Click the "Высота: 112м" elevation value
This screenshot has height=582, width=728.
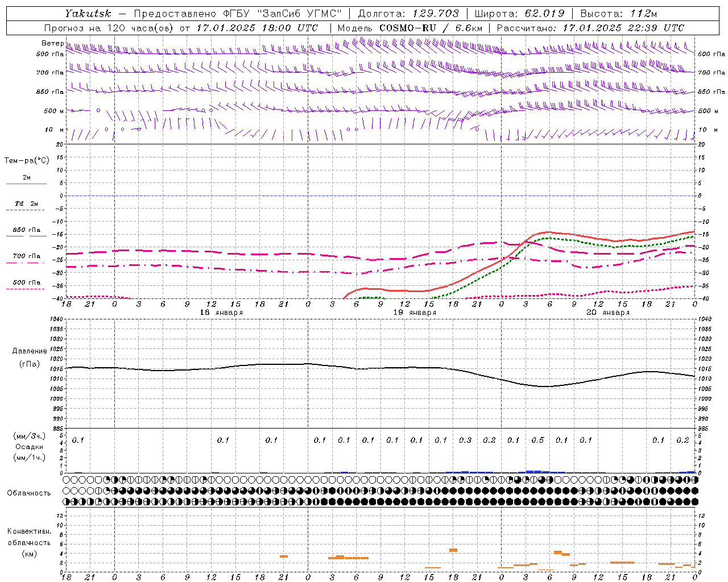[x=618, y=14]
